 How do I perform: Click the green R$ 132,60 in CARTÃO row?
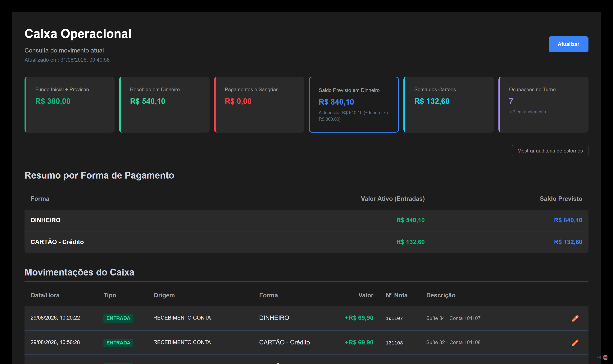(x=411, y=242)
